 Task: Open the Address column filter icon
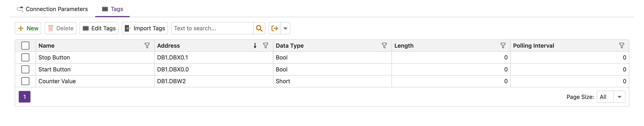(x=266, y=46)
